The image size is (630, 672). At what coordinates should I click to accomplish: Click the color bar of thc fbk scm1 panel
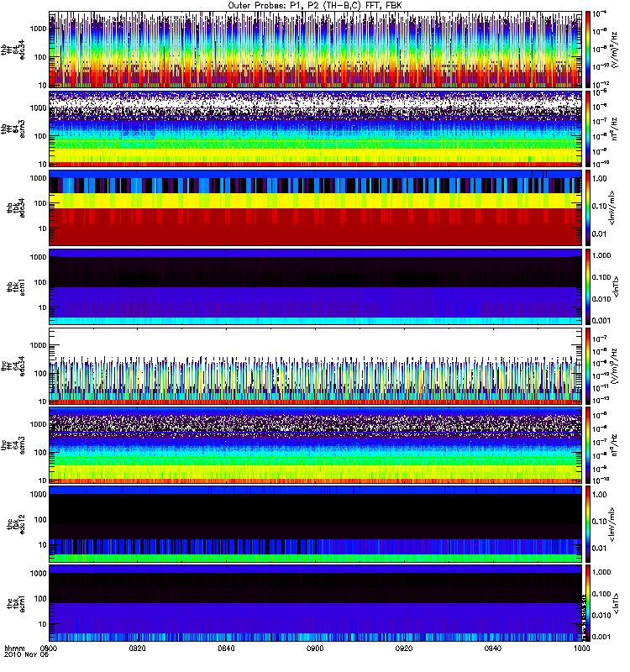click(587, 603)
